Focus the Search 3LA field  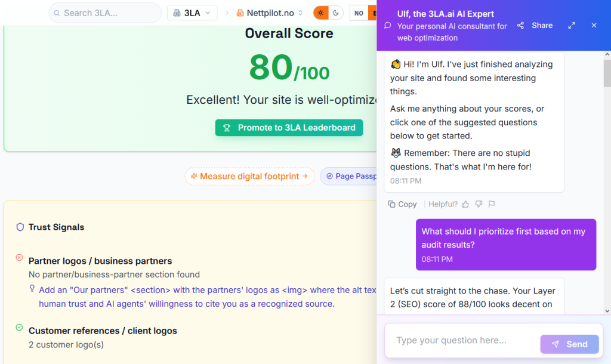105,13
